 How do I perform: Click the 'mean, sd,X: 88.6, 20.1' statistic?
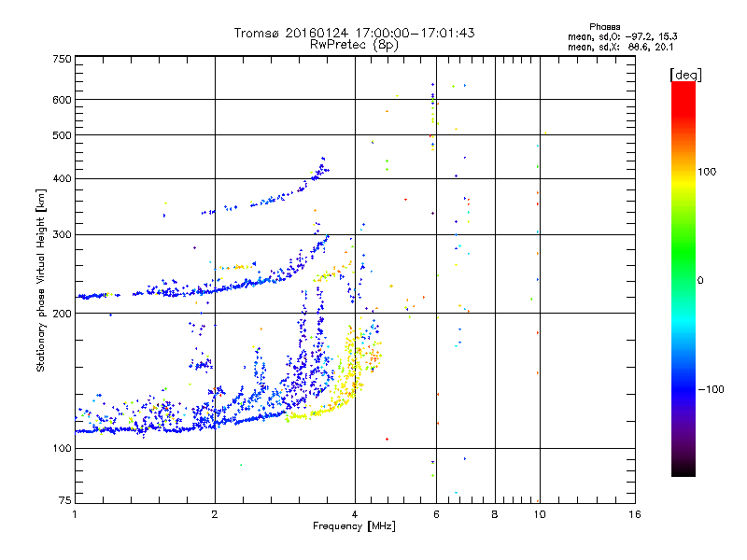click(x=620, y=47)
